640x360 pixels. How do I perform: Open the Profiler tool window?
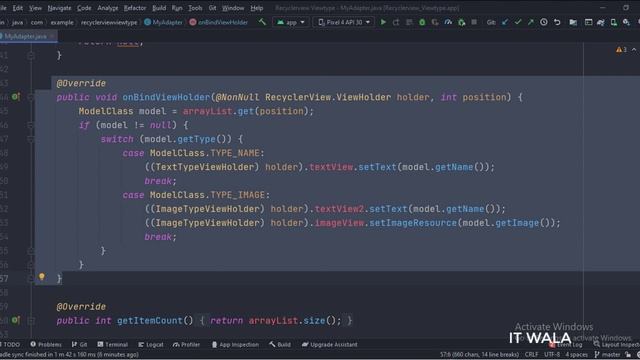click(187, 344)
